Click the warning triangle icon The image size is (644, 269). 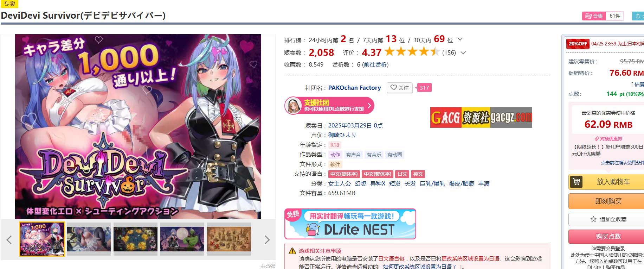pyautogui.click(x=292, y=251)
